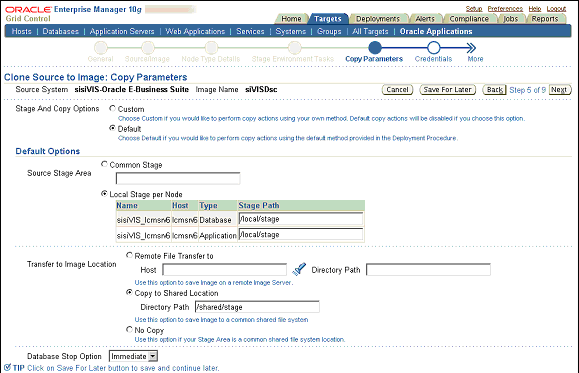Go to Oracle Applications subtab
Image resolution: width=579 pixels, height=373 pixels.
pyautogui.click(x=436, y=31)
